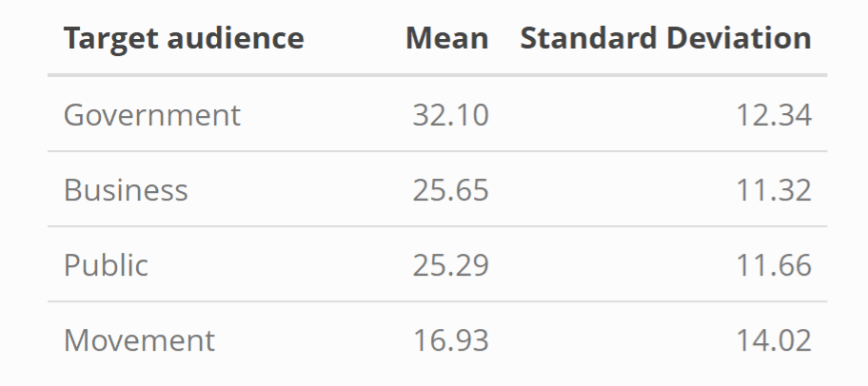Click the thick divider line below the headers

point(437,75)
